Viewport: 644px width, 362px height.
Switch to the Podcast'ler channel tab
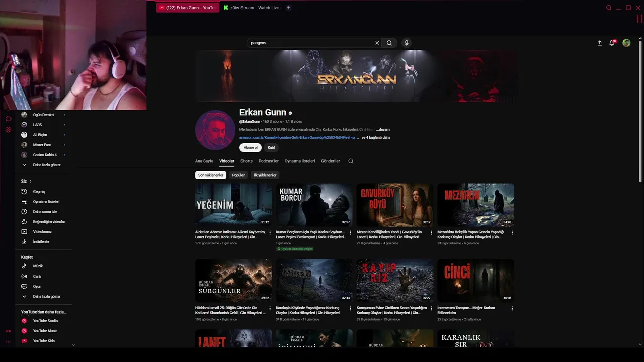coord(269,161)
